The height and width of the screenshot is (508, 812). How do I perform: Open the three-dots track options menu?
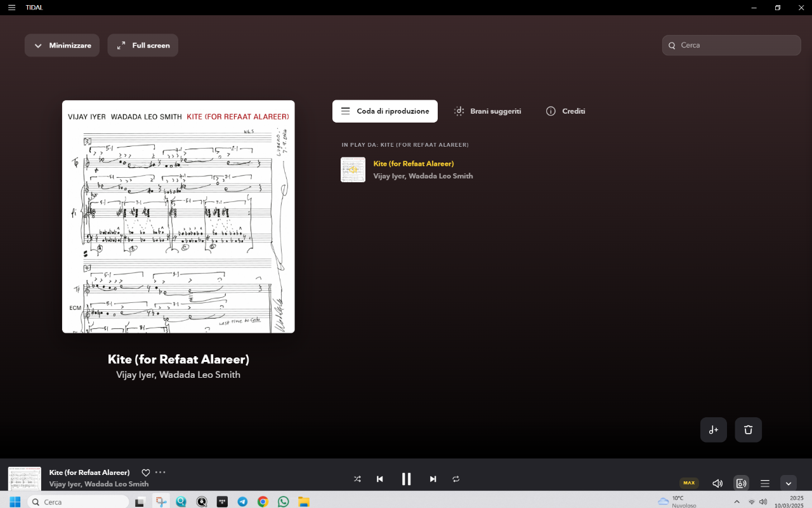160,472
